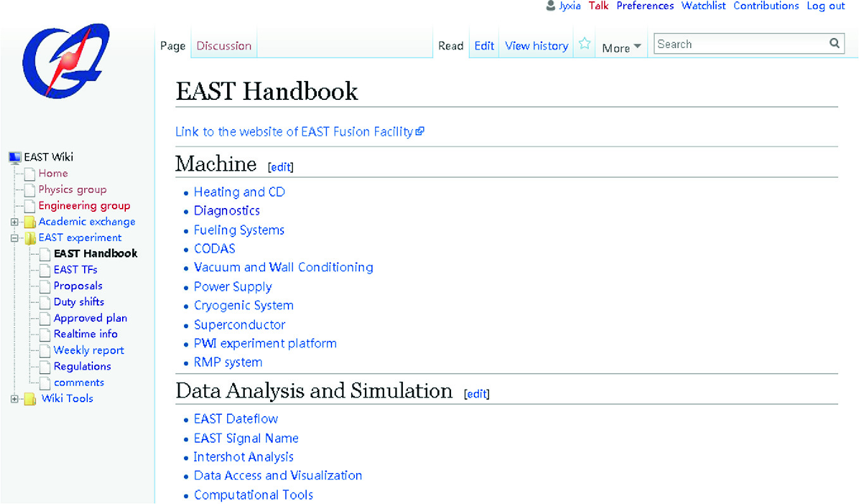
Task: Click the EAST Wiki root label
Action: click(x=49, y=157)
